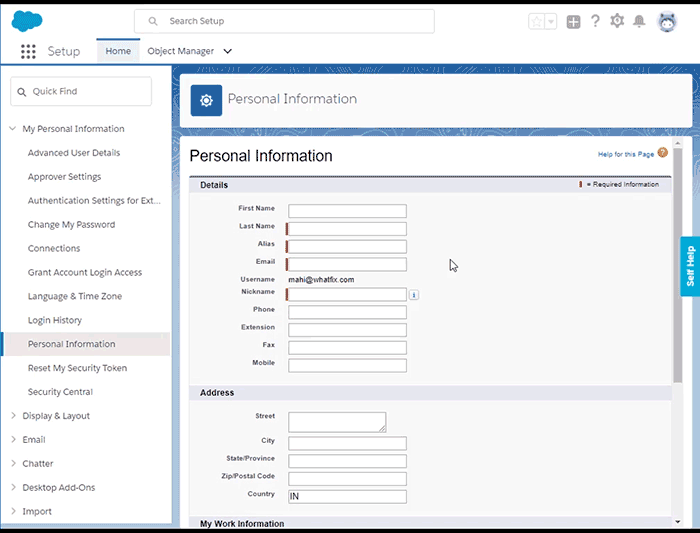Viewport: 700px width, 533px height.
Task: Click the Nickname info icon
Action: pos(414,295)
